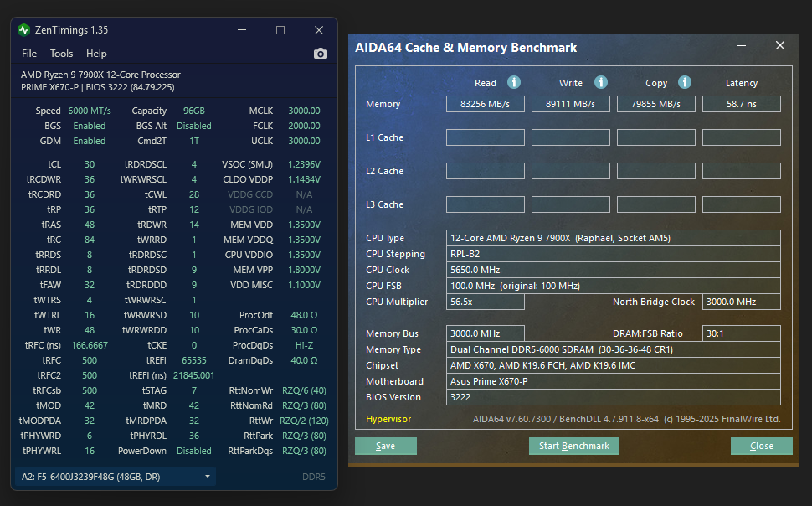Click the Memory Latency field 58.7 ns
812x506 pixels.
click(x=742, y=104)
